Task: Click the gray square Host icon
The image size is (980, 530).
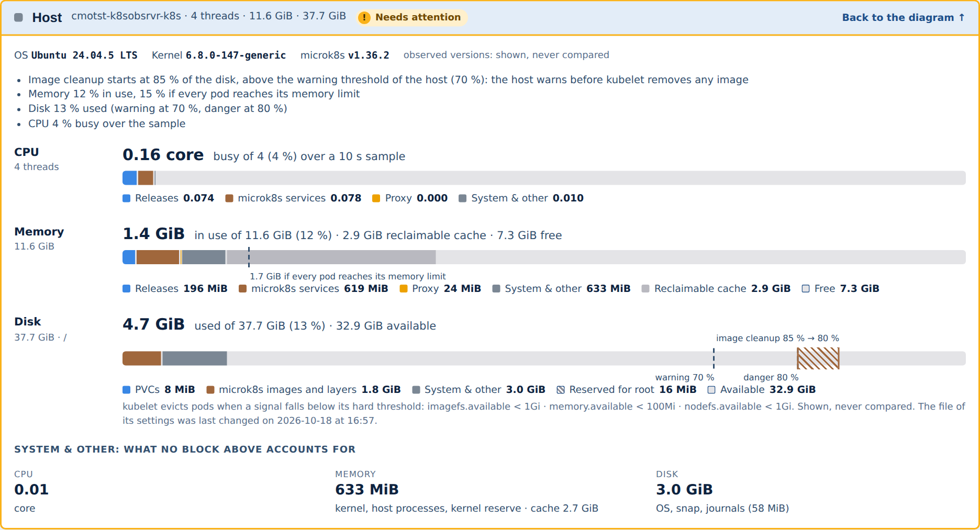Action: pyautogui.click(x=18, y=17)
